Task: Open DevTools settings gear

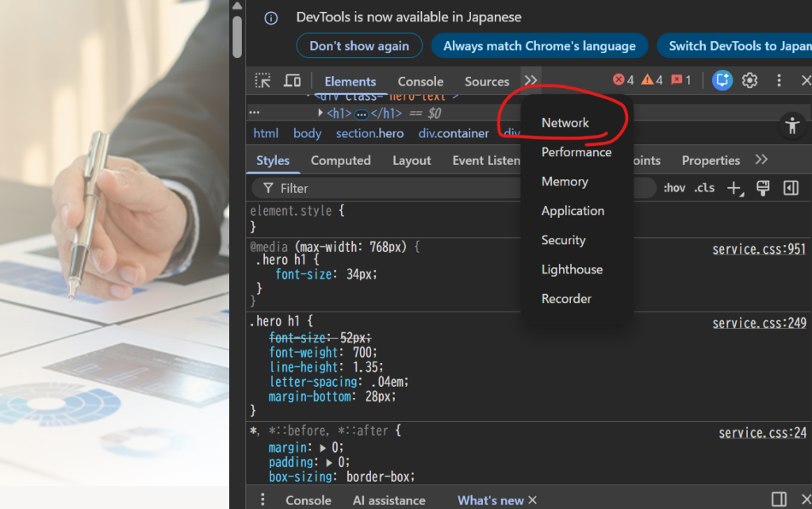Action: click(750, 80)
